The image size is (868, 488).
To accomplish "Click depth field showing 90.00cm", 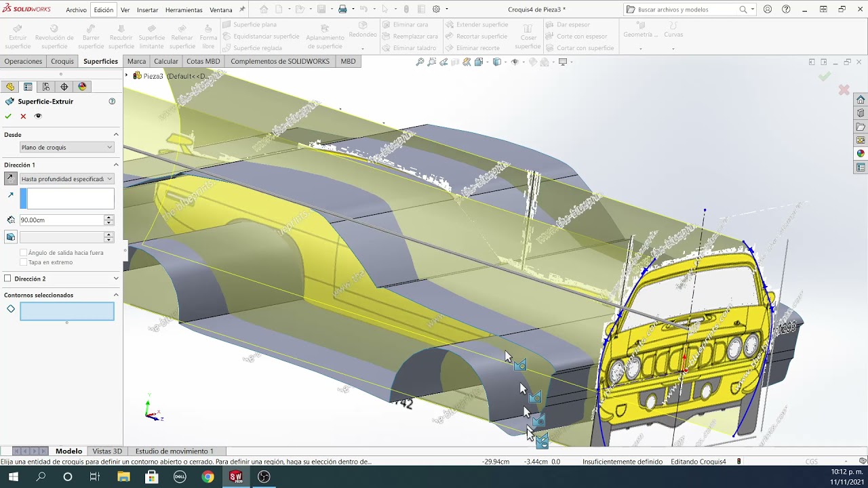I will [x=61, y=220].
